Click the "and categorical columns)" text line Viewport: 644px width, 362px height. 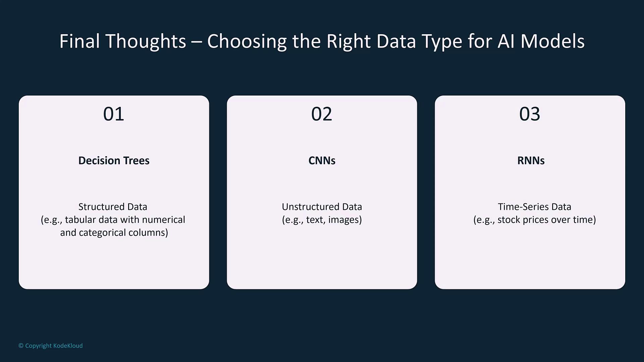tap(114, 233)
